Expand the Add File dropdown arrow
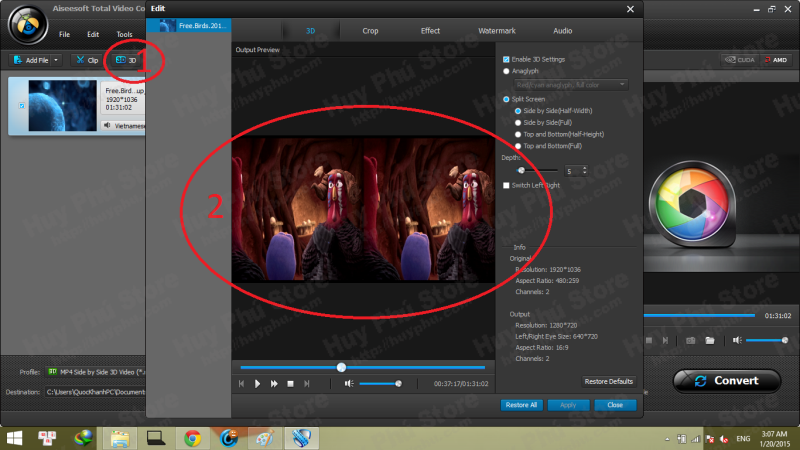Image resolution: width=800 pixels, height=450 pixels. click(x=57, y=60)
